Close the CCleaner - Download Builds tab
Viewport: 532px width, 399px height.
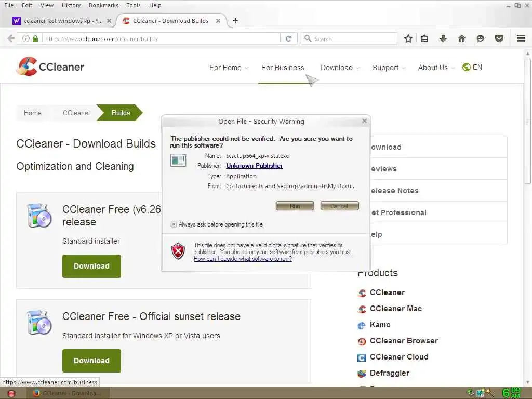click(x=218, y=21)
